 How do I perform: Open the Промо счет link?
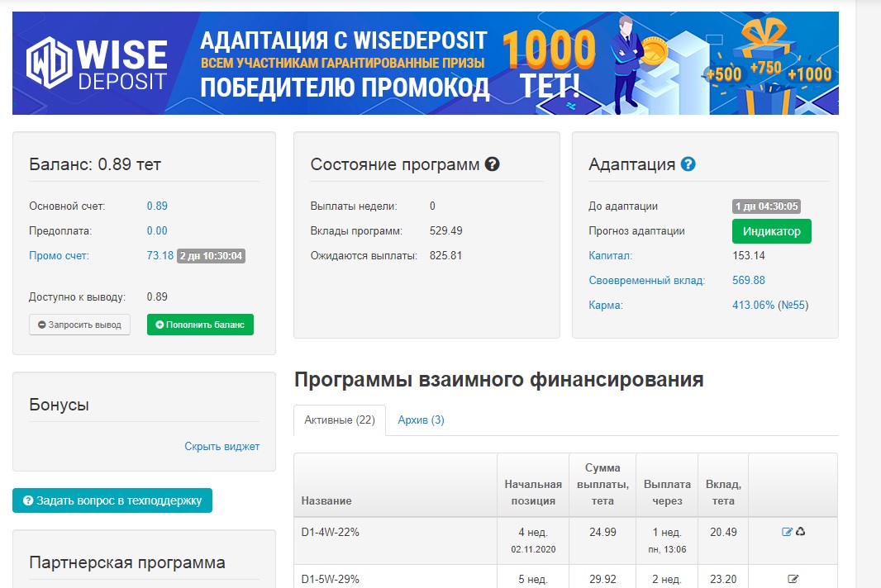coord(59,256)
